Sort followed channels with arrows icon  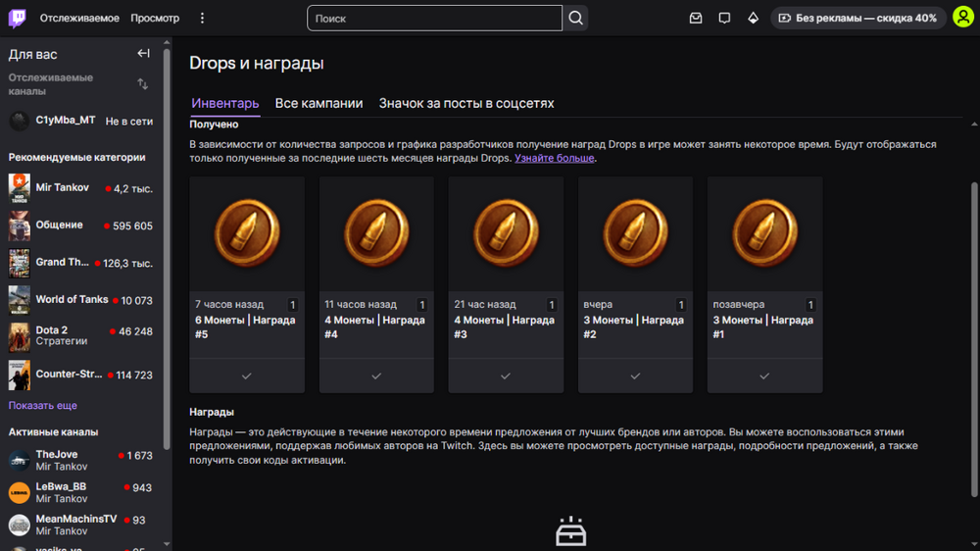point(143,83)
